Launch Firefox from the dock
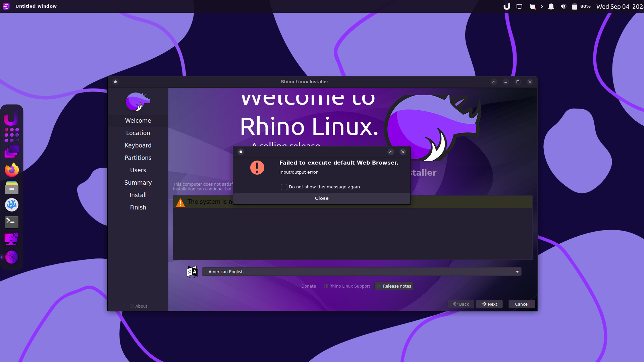644x362 pixels. [x=12, y=170]
